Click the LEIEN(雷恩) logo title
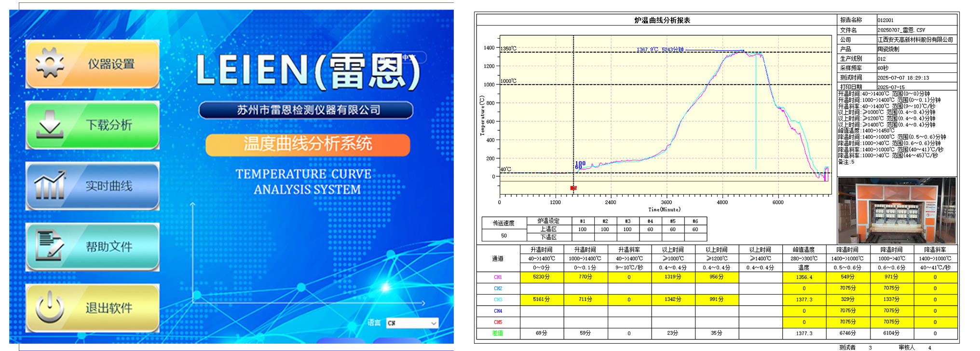This screenshot has width=980, height=351. 309,71
